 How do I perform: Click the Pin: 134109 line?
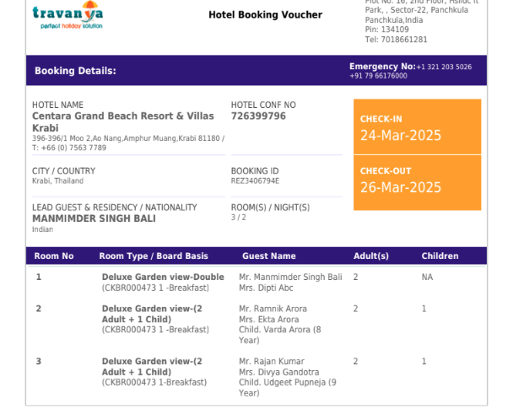386,30
